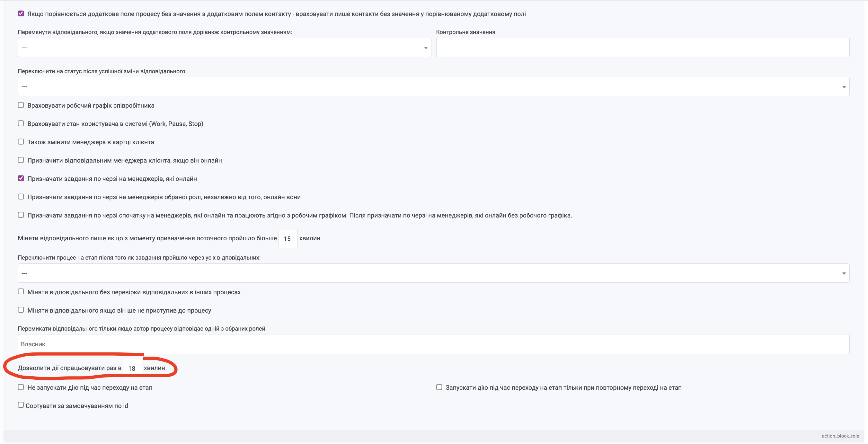This screenshot has height=444, width=868.
Task: Uncheck assigning tasks to online managers in turn
Action: click(x=21, y=179)
